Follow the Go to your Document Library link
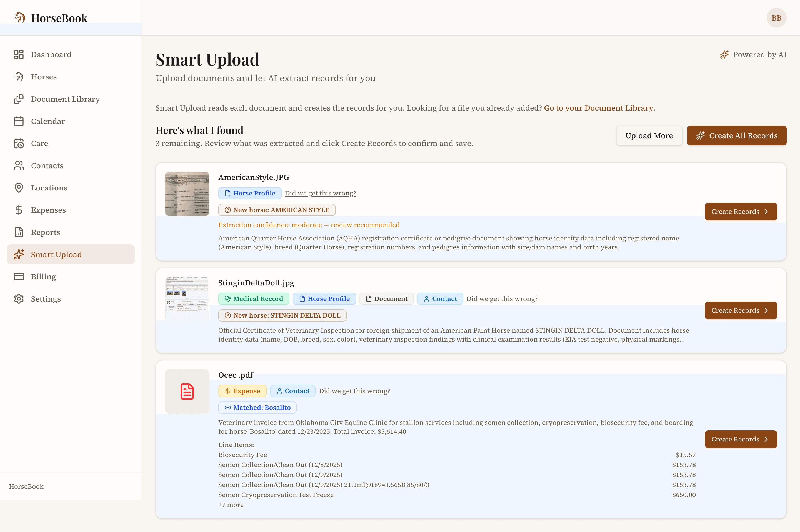The width and height of the screenshot is (800, 532). (x=598, y=108)
